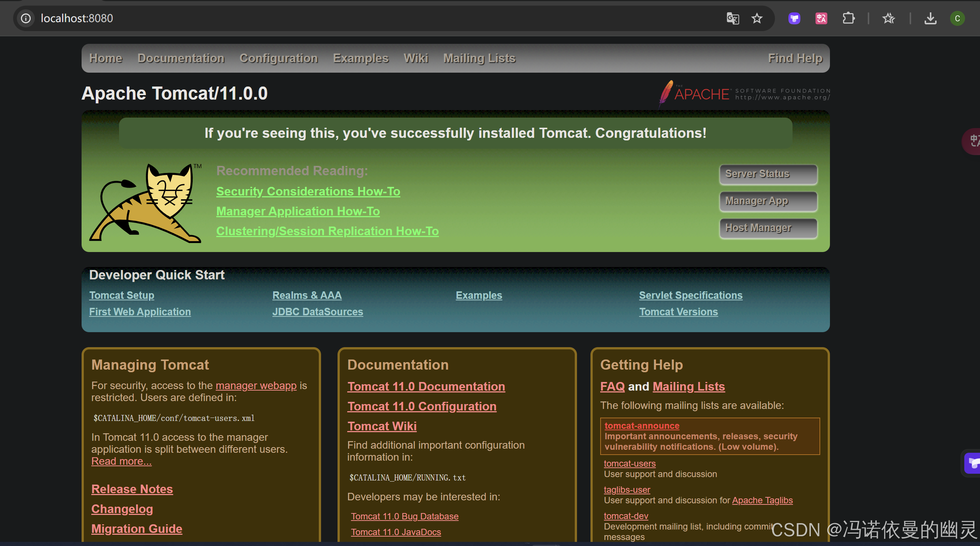Select the Documentation menu entry
Screen dimensions: 980x546
181,58
